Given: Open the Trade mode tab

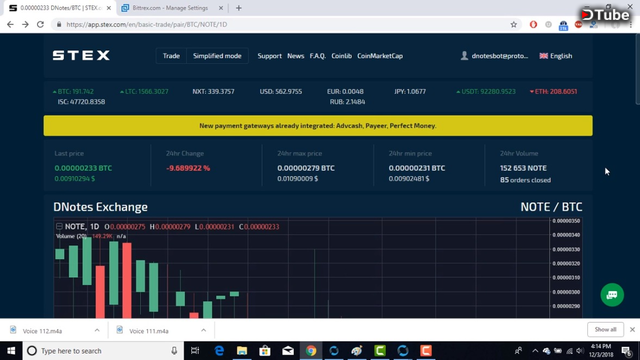Looking at the screenshot, I should (x=171, y=56).
